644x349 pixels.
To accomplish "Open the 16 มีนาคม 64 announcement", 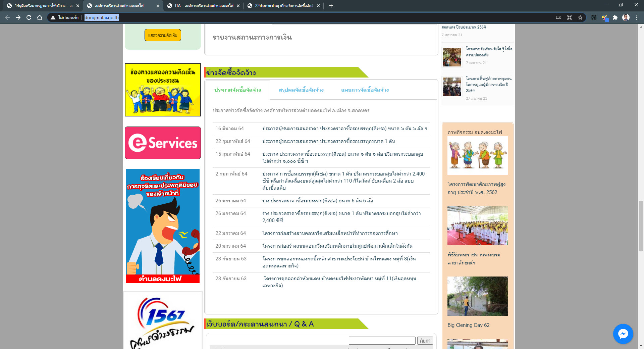I will click(x=344, y=129).
